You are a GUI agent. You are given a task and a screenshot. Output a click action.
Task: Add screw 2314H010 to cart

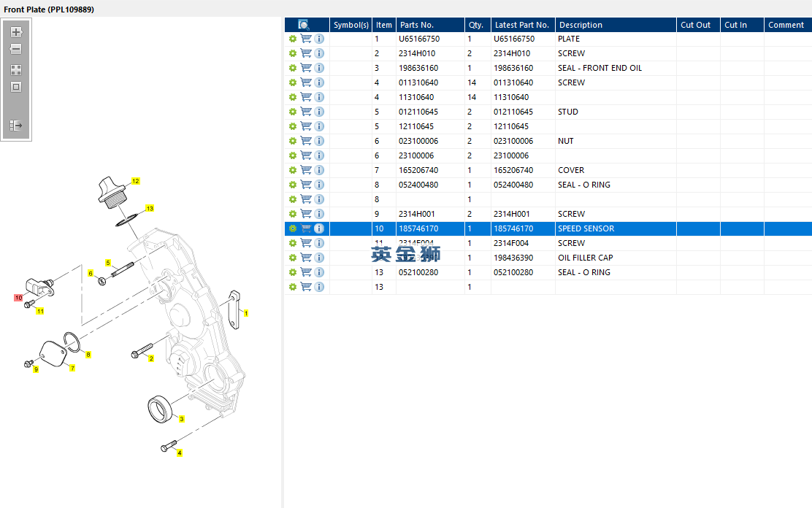pos(306,53)
